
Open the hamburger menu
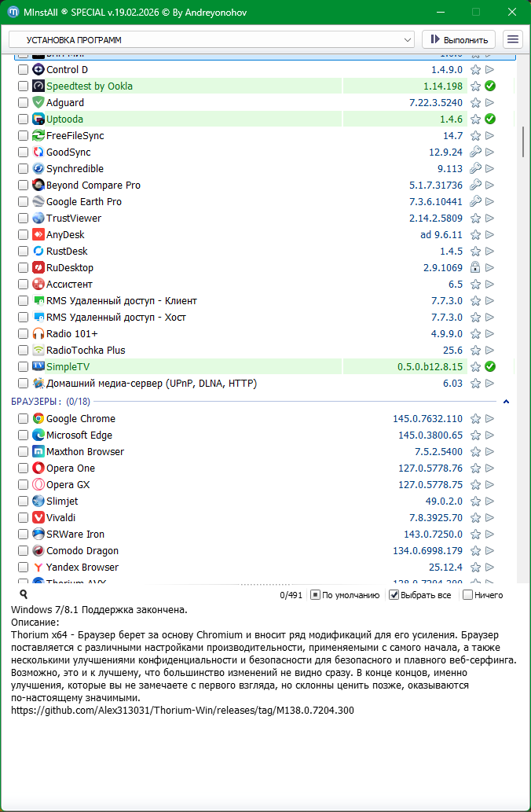point(513,39)
